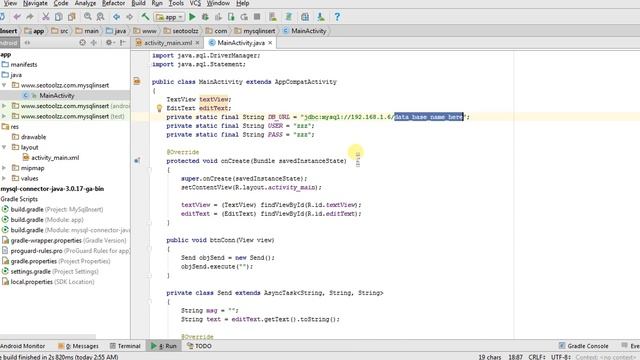640x360 pixels.
Task: Open the Refactor menu
Action: tap(113, 3)
